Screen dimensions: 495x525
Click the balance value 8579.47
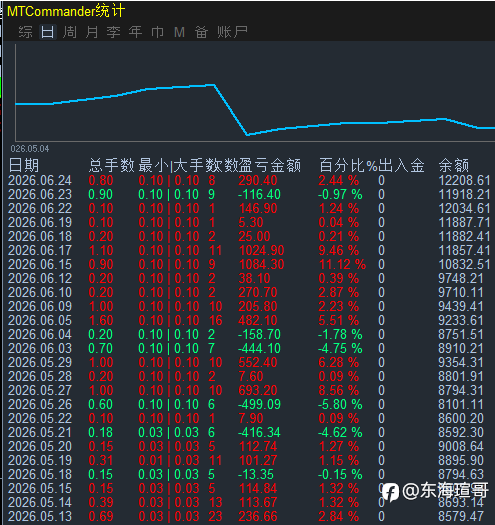coord(461,517)
